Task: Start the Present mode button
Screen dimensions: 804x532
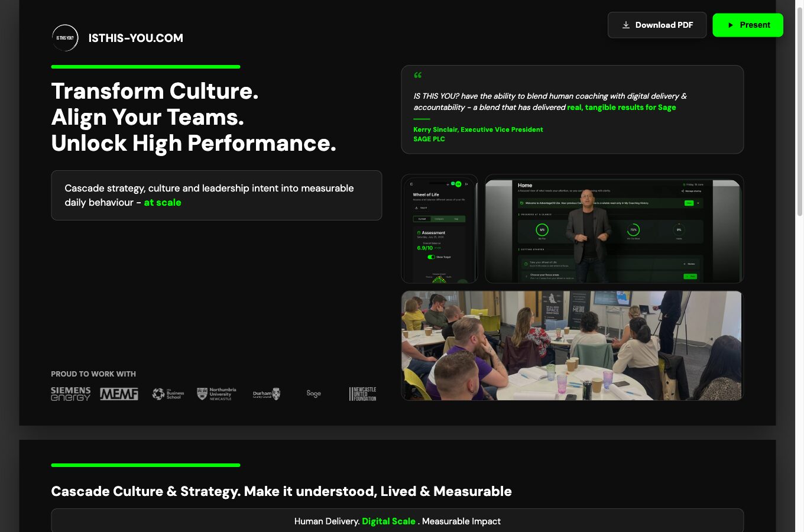Action: 748,25
